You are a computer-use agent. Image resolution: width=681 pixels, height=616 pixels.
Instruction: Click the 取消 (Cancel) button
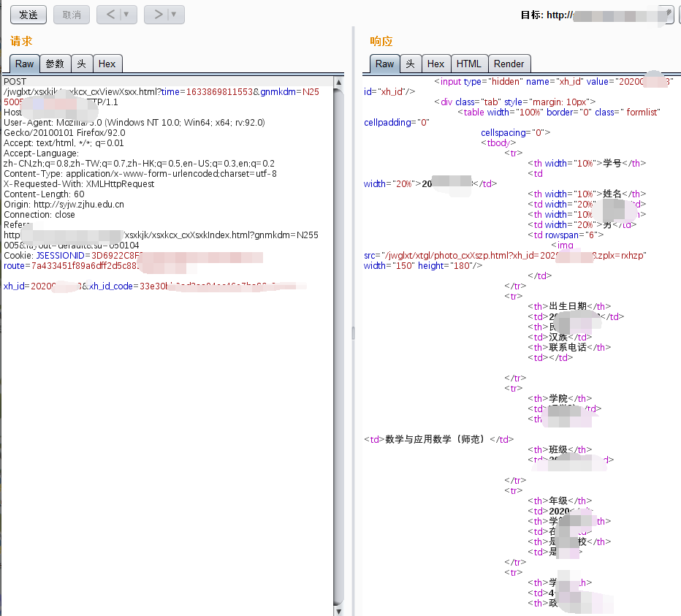tap(72, 15)
